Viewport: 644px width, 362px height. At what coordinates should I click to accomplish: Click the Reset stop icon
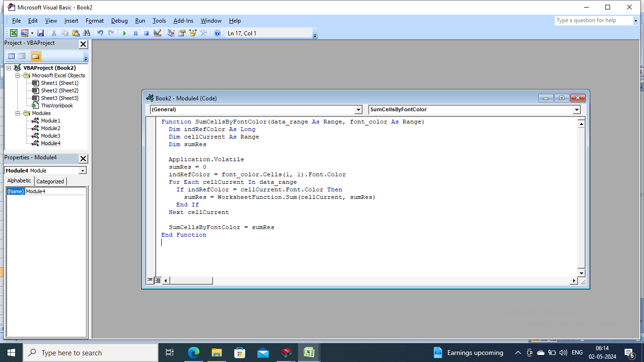[146, 33]
